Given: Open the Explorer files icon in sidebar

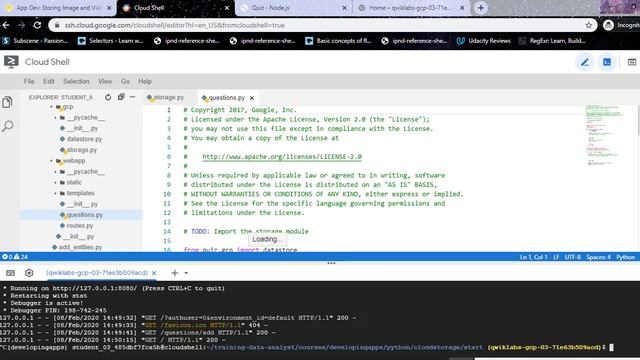Looking at the screenshot, I should [x=8, y=102].
